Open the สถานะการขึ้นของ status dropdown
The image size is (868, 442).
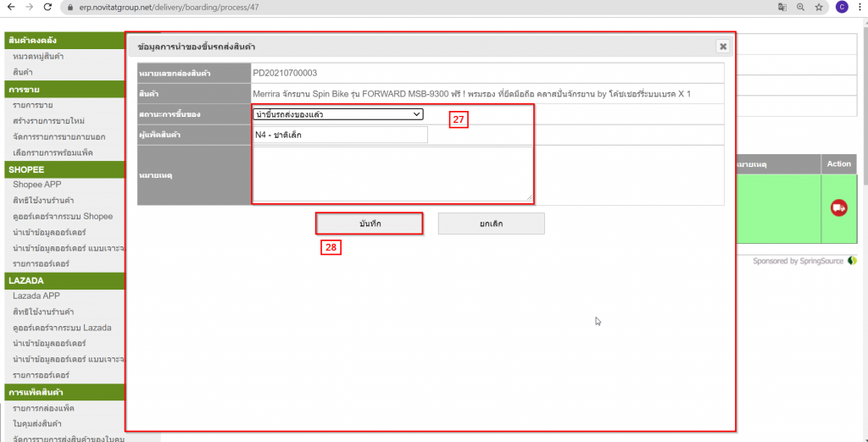[338, 114]
